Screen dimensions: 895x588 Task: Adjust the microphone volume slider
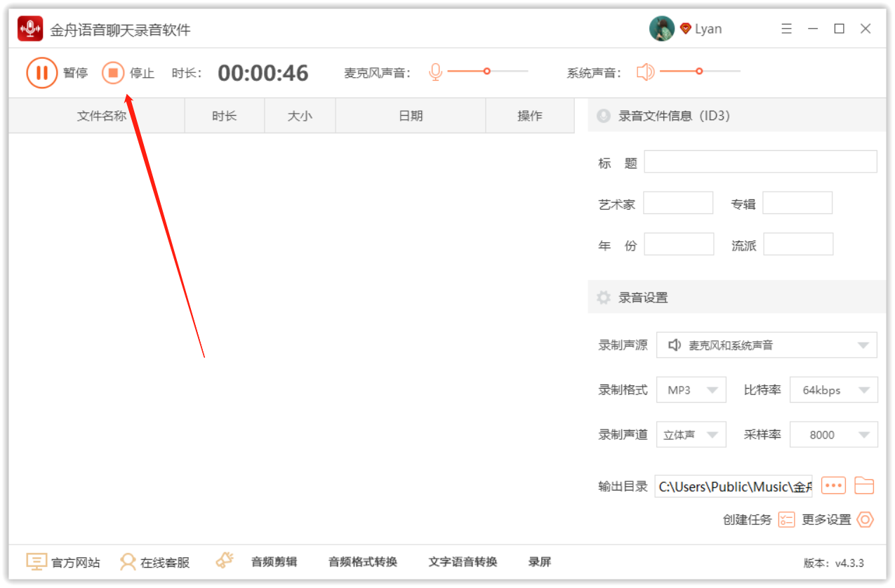pos(487,72)
